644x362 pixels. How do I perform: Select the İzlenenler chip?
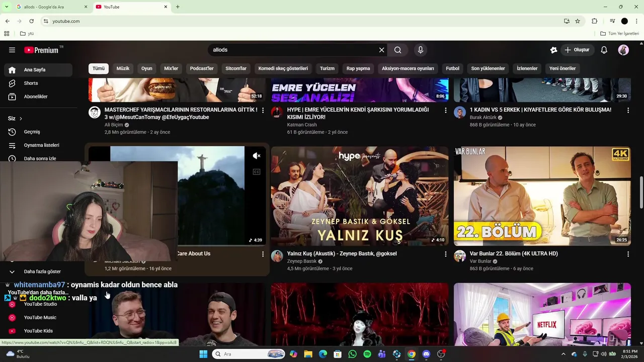(527, 68)
